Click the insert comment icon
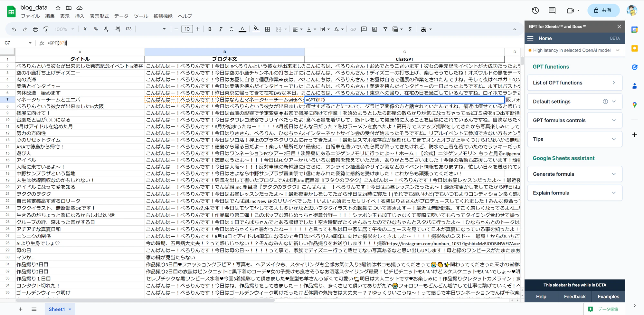Screen dimensions: 644x315 click(364, 29)
